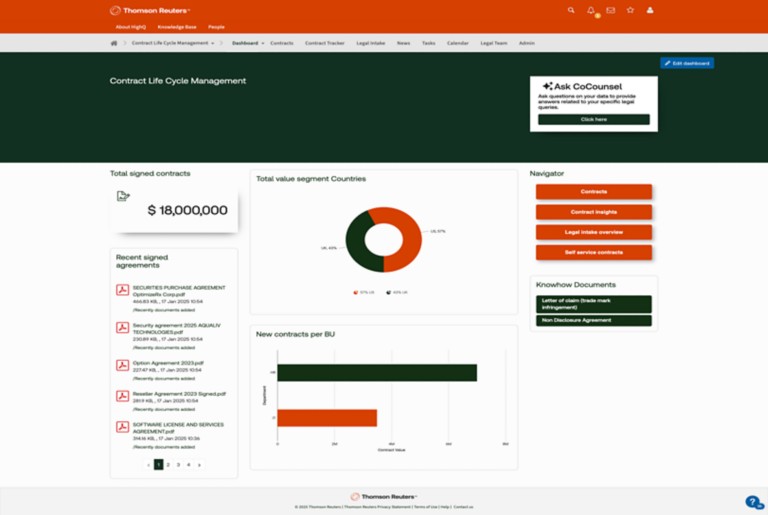Open Securities Purchase Agreement PDF link

tap(179, 291)
